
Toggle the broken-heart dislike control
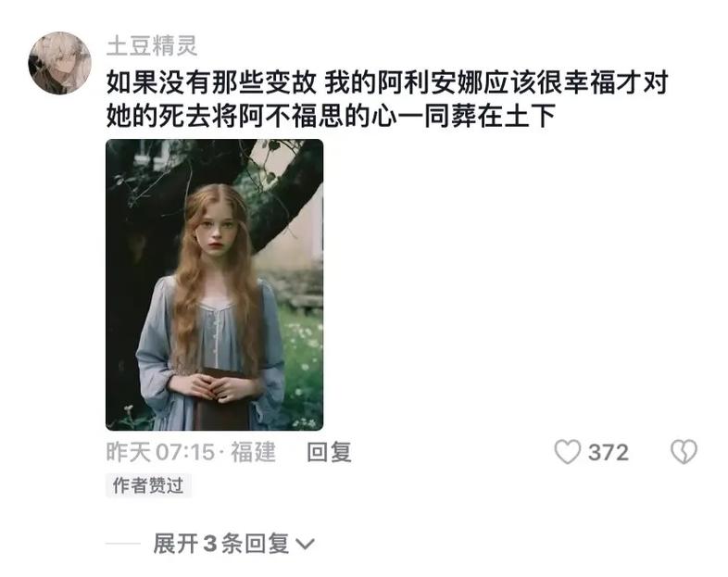(x=684, y=452)
